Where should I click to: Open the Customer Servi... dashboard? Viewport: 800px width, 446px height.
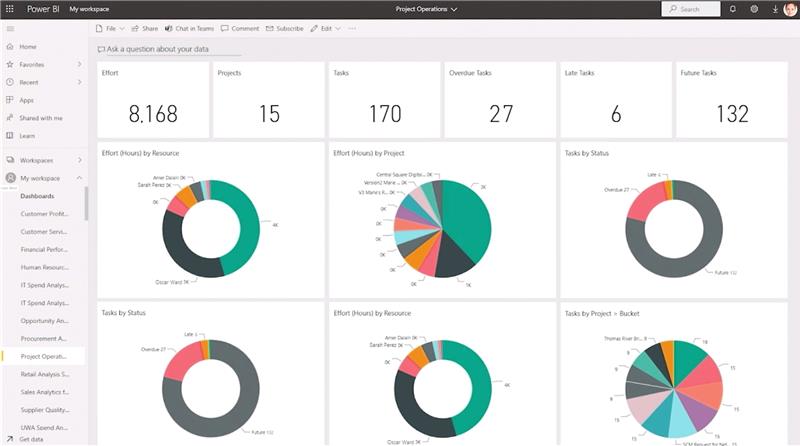[x=44, y=232]
